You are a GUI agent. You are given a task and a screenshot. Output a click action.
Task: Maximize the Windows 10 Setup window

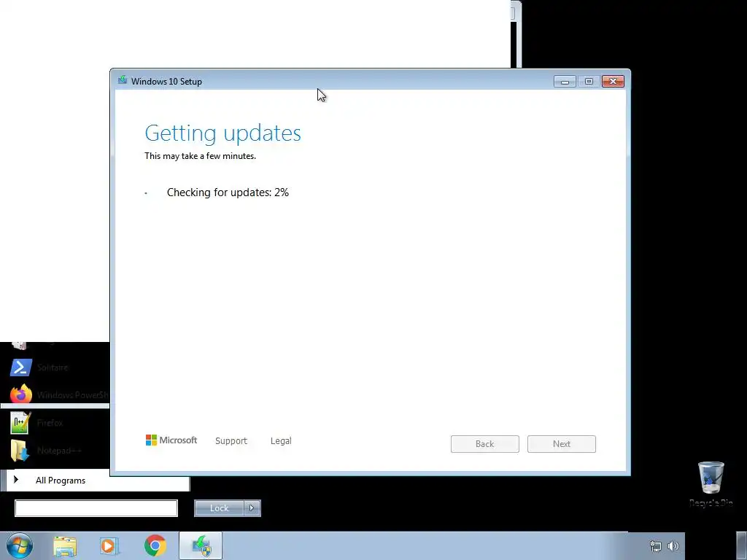(x=589, y=82)
